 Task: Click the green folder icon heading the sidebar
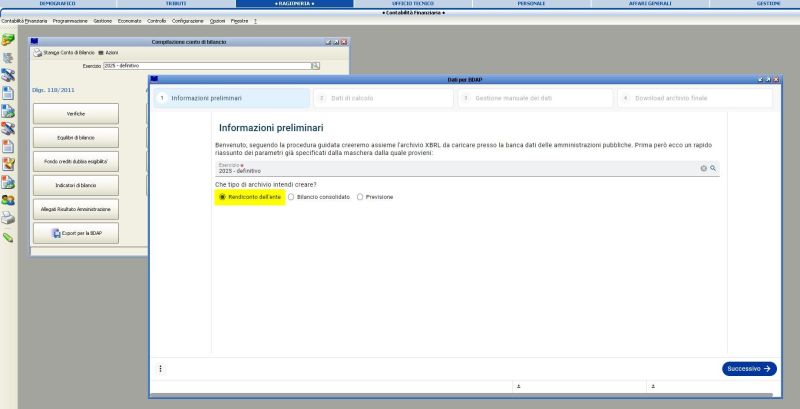pos(8,40)
